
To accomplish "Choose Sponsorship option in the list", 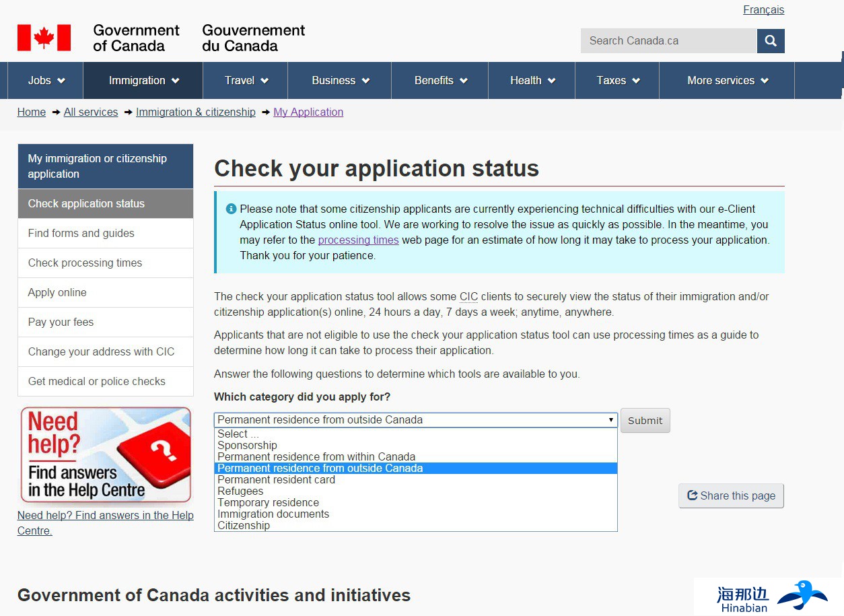I will click(247, 446).
